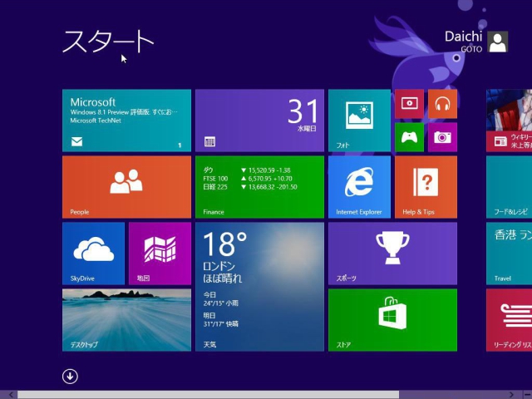Click the zoom-out minus button at the corner
This screenshot has height=399, width=532.
[527, 395]
